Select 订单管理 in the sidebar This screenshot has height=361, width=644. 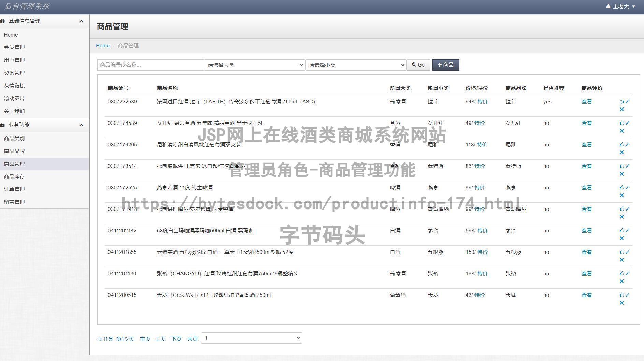[x=14, y=189]
